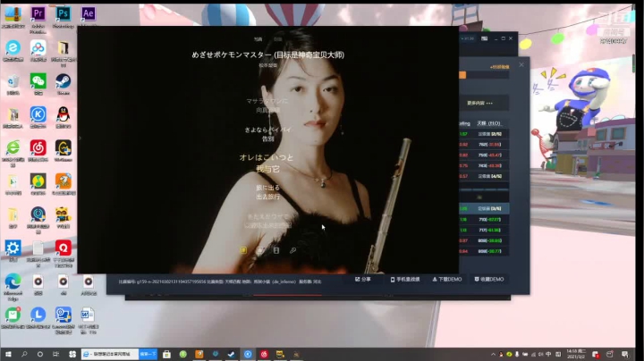Open Kugou Music desktop shortcut
This screenshot has width=644, height=361.
coord(38,114)
